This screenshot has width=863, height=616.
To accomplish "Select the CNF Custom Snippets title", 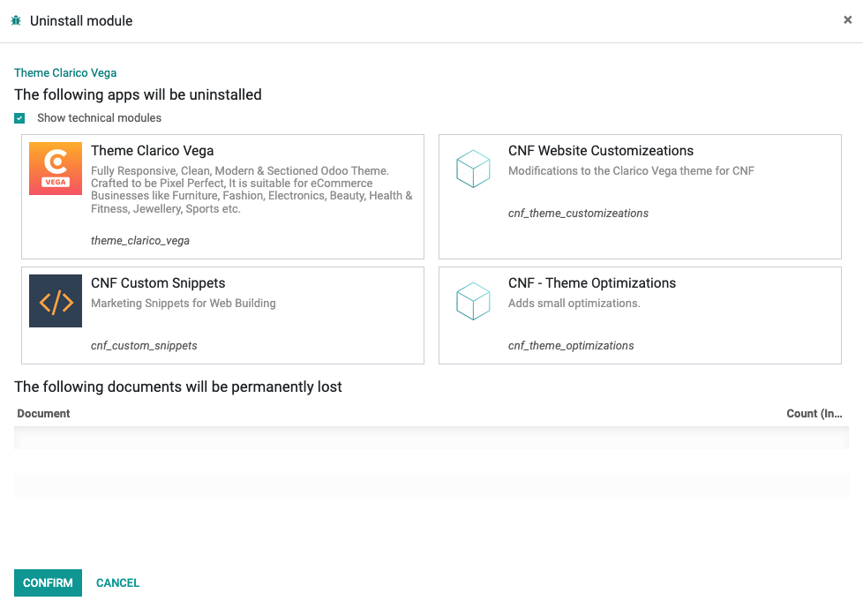I will (158, 283).
